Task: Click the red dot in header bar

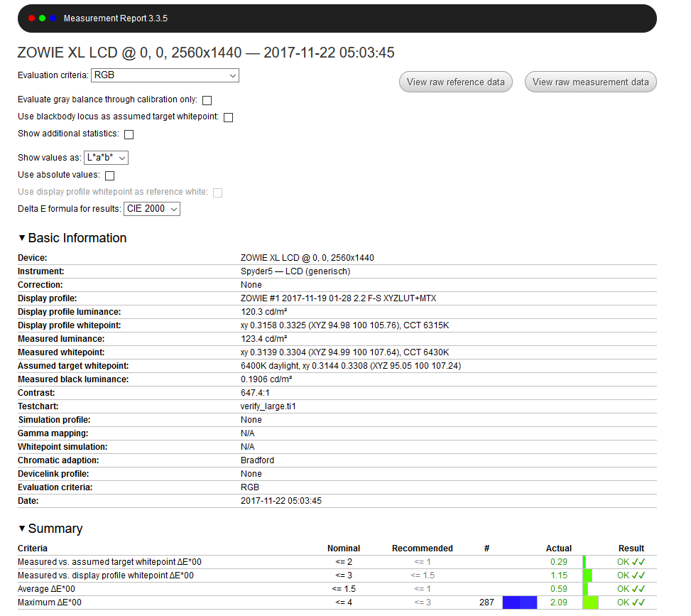Action: pyautogui.click(x=32, y=18)
